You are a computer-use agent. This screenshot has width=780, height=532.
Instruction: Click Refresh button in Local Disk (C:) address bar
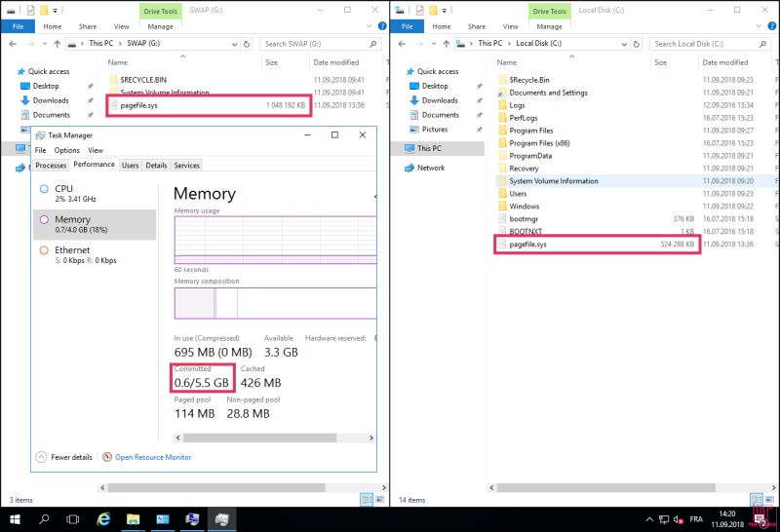click(636, 44)
